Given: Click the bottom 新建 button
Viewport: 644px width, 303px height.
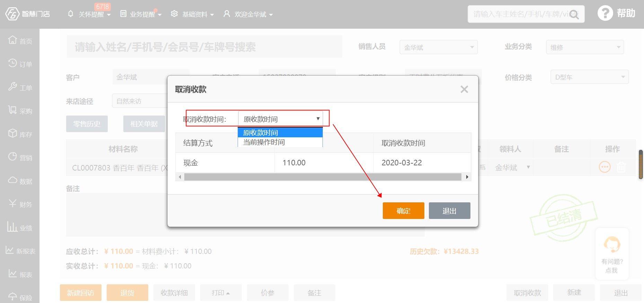Looking at the screenshot, I should point(574,293).
